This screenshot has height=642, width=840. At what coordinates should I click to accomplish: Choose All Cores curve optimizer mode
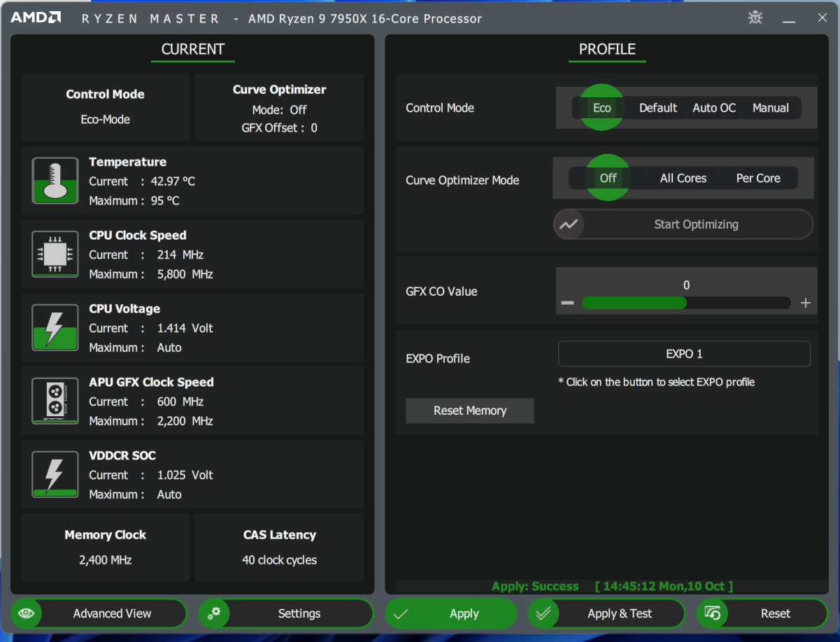point(683,178)
